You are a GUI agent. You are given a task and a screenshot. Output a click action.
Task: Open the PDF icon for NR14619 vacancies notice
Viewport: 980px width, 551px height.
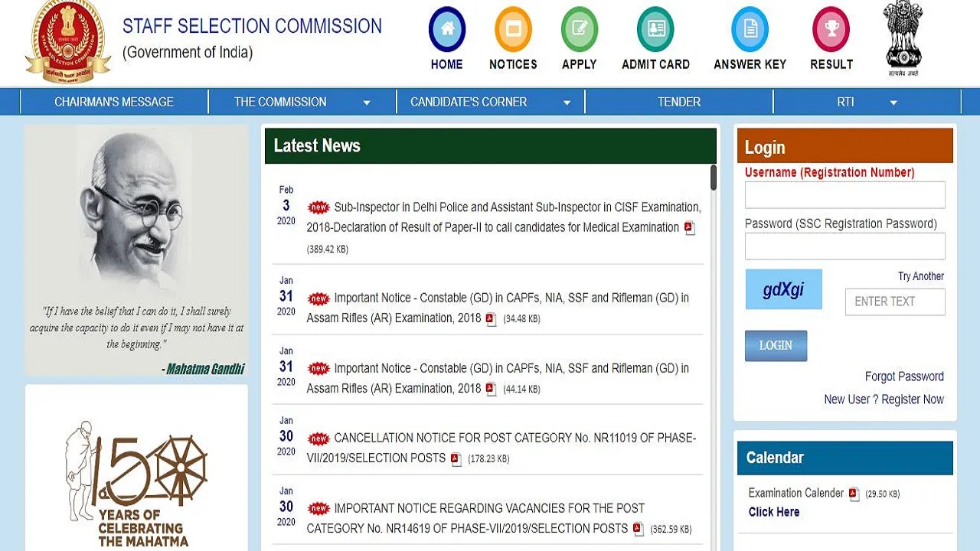pos(638,529)
